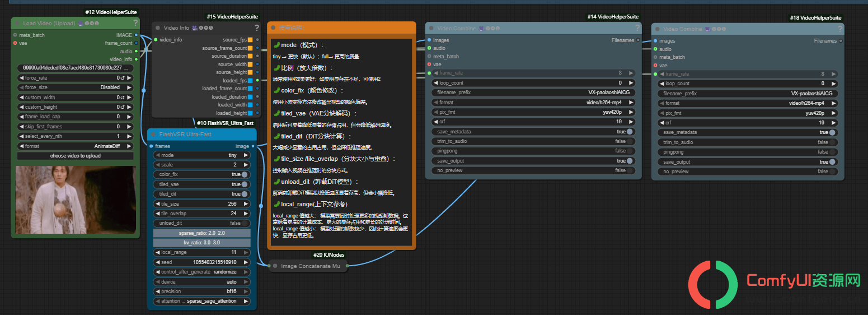Open help for the Load Video node

[x=135, y=23]
